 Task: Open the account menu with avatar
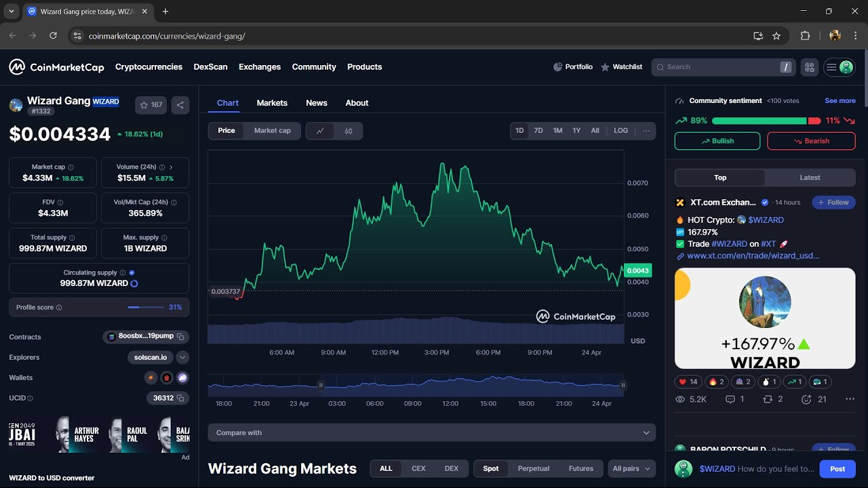[x=839, y=67]
